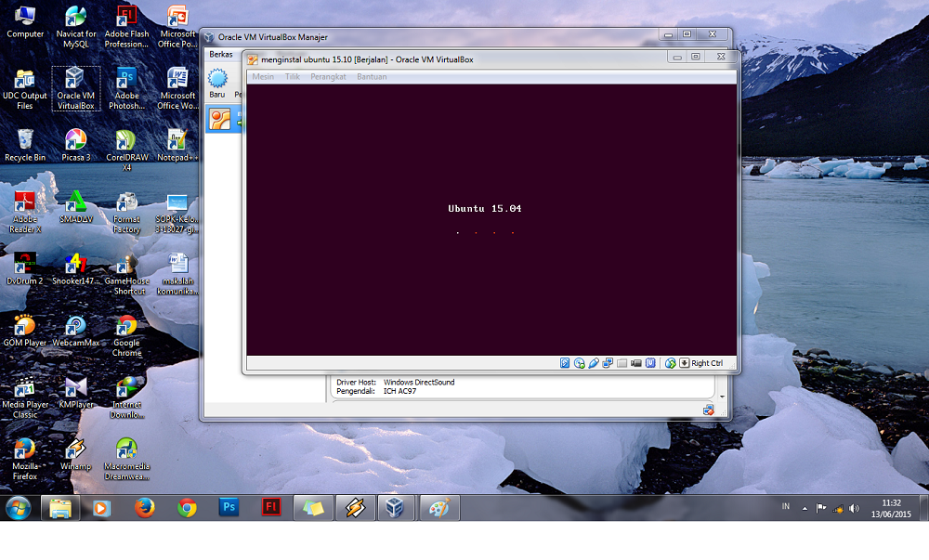The height and width of the screenshot is (560, 929).
Task: Select the Oracle VM VirtualBox desktop icon
Action: click(76, 88)
